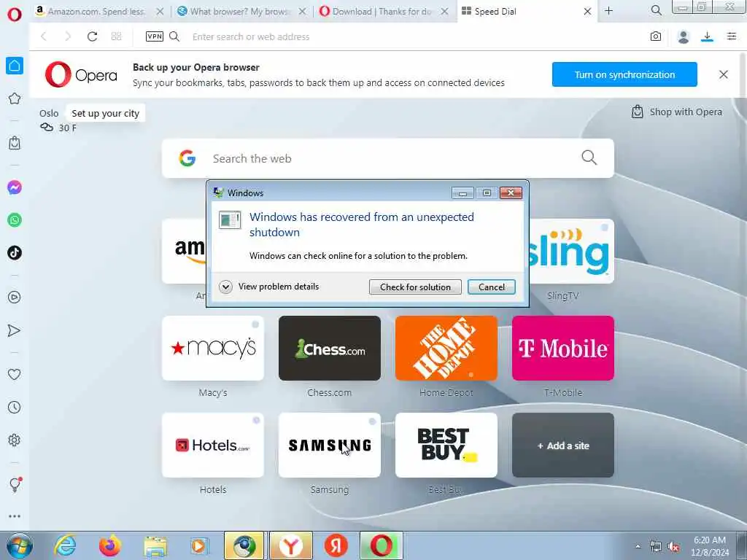The image size is (747, 560).
Task: Launch Messenger from the sidebar
Action: click(x=15, y=187)
